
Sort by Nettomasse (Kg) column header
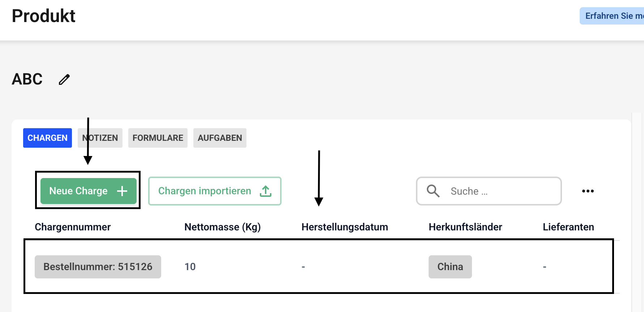coord(222,227)
